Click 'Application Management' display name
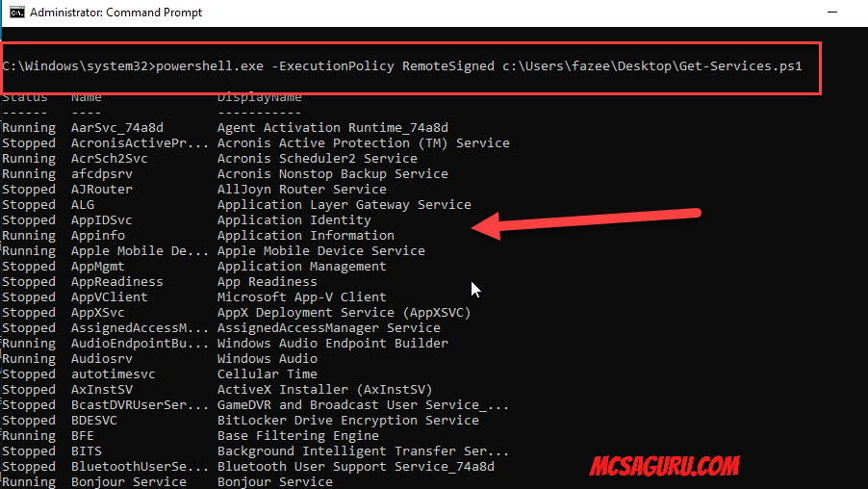 click(x=302, y=267)
